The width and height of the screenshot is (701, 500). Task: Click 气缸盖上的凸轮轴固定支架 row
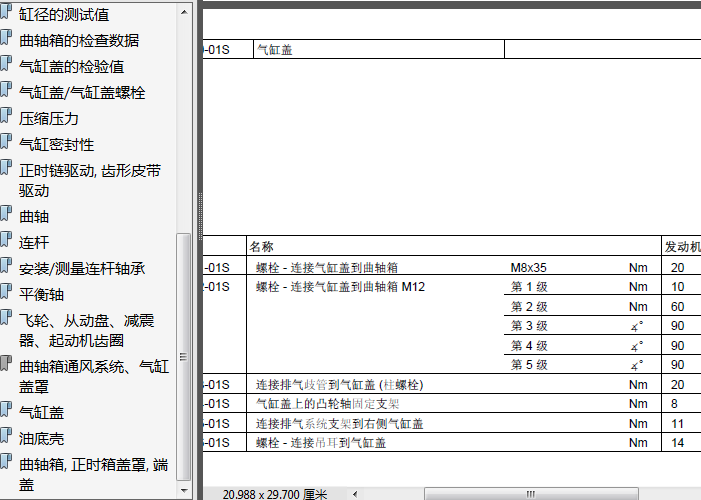[327, 404]
